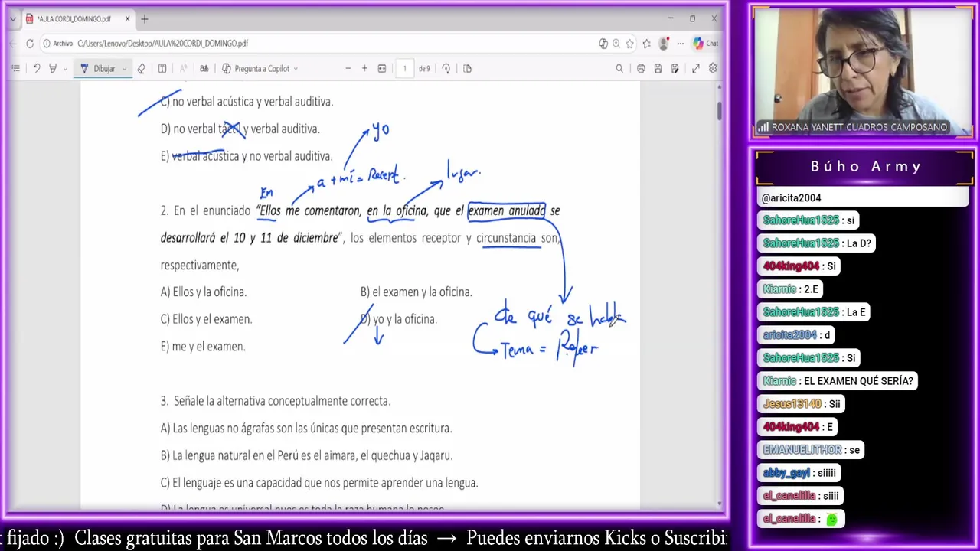
Task: Click the page number input field
Action: [x=404, y=69]
